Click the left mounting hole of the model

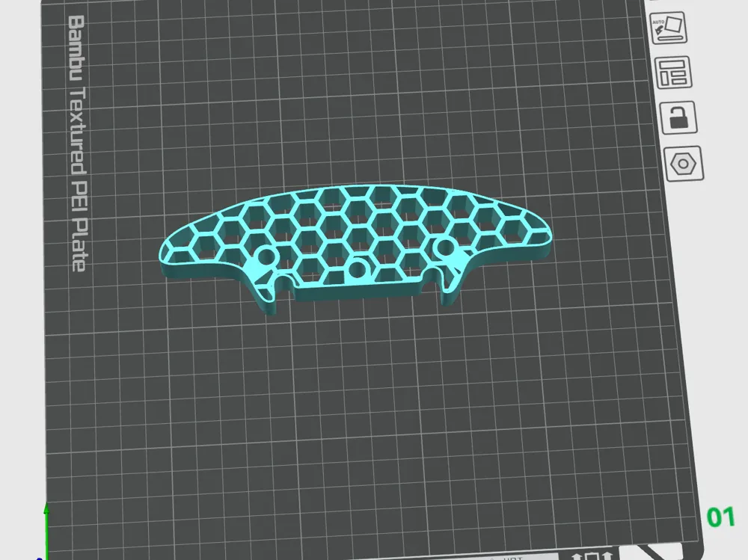click(x=267, y=258)
